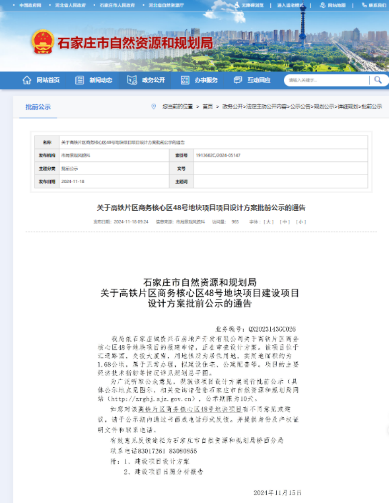
Task: Click the home icon in navigation bar
Action: pos(27,80)
